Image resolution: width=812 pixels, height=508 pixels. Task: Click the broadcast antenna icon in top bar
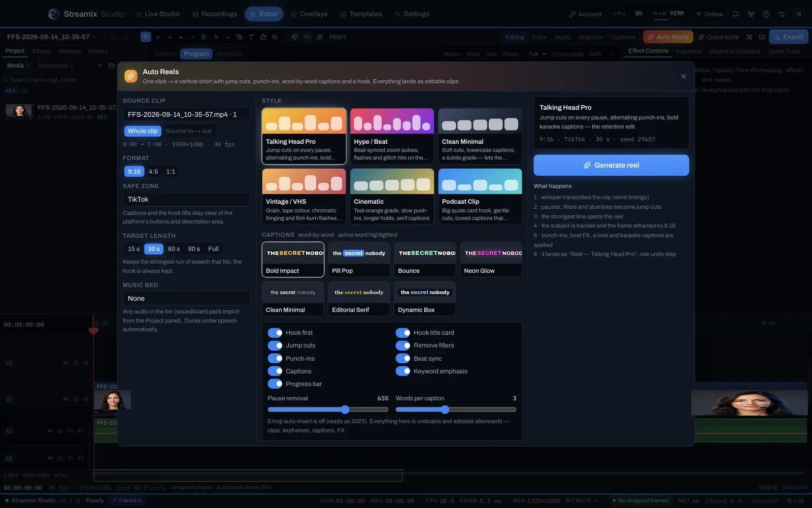(751, 14)
